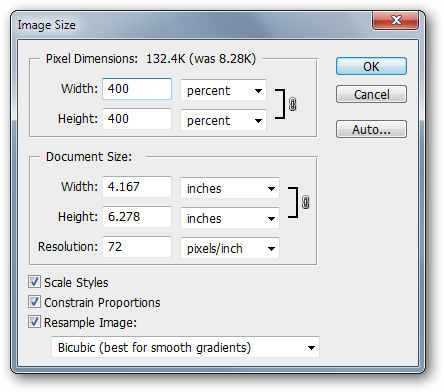Uncheck the Constrain Proportions checkbox
The image size is (444, 392).
tap(34, 302)
